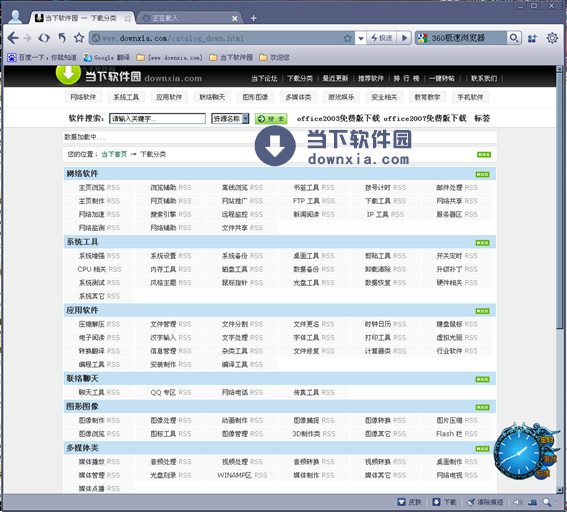The height and width of the screenshot is (512, 567).
Task: Click 清除痕迹 in the status bar
Action: (x=485, y=502)
